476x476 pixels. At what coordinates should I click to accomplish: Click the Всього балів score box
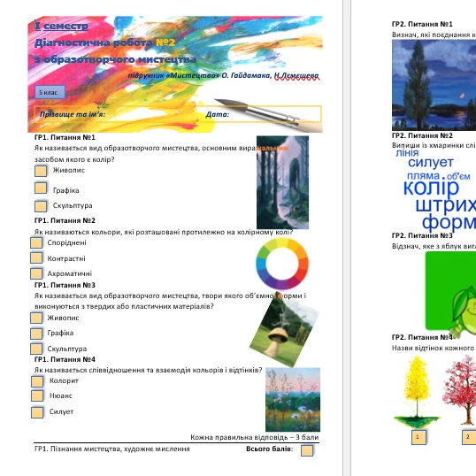coord(307,450)
